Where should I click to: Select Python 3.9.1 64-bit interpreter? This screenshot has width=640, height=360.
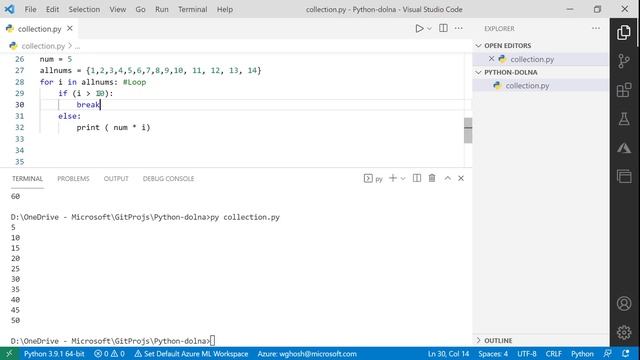(54, 353)
